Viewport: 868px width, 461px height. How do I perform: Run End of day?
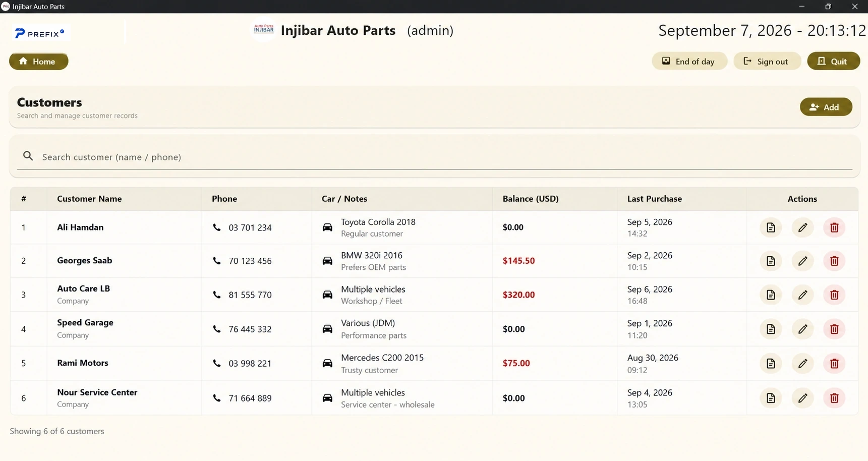[x=689, y=61]
